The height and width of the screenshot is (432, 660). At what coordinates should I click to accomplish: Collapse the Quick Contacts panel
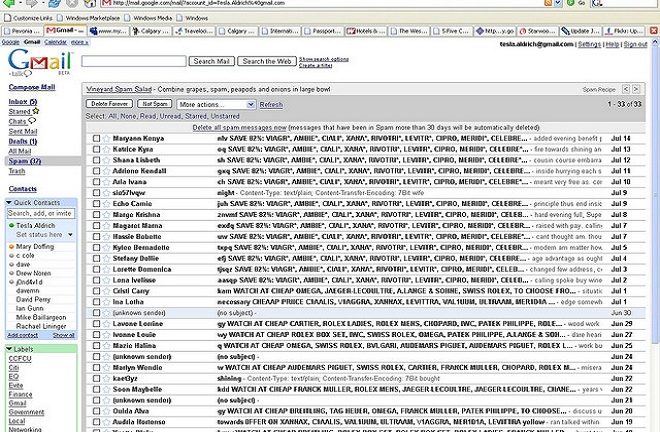tap(8, 203)
